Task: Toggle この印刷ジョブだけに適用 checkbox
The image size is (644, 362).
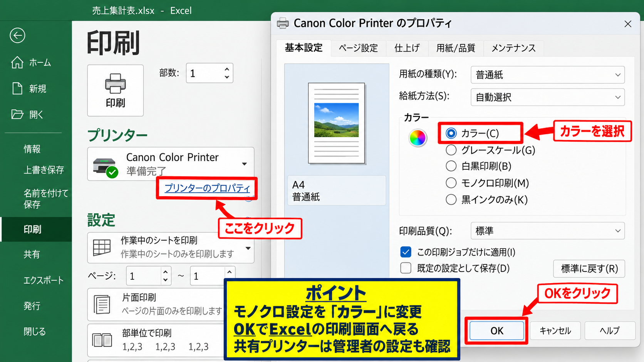Action: point(406,252)
